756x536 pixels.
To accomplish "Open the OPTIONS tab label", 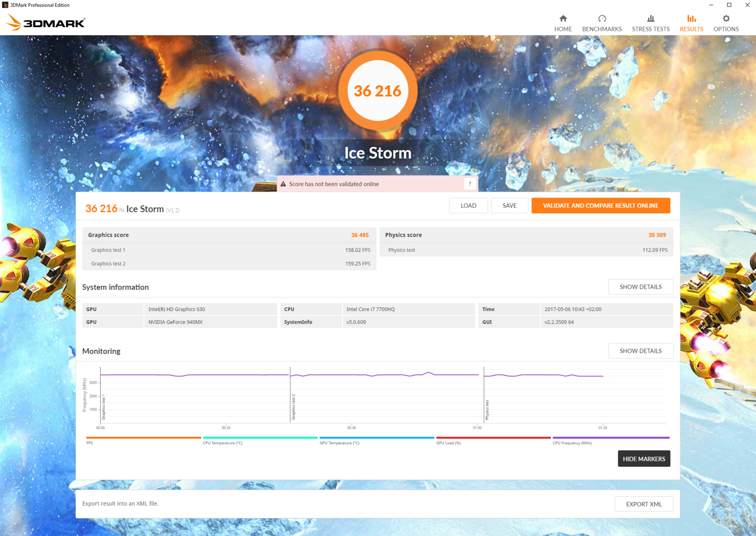I will [726, 29].
